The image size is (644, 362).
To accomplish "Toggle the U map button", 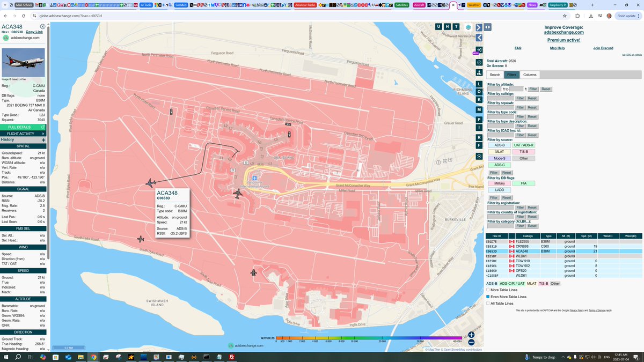I will (x=438, y=27).
